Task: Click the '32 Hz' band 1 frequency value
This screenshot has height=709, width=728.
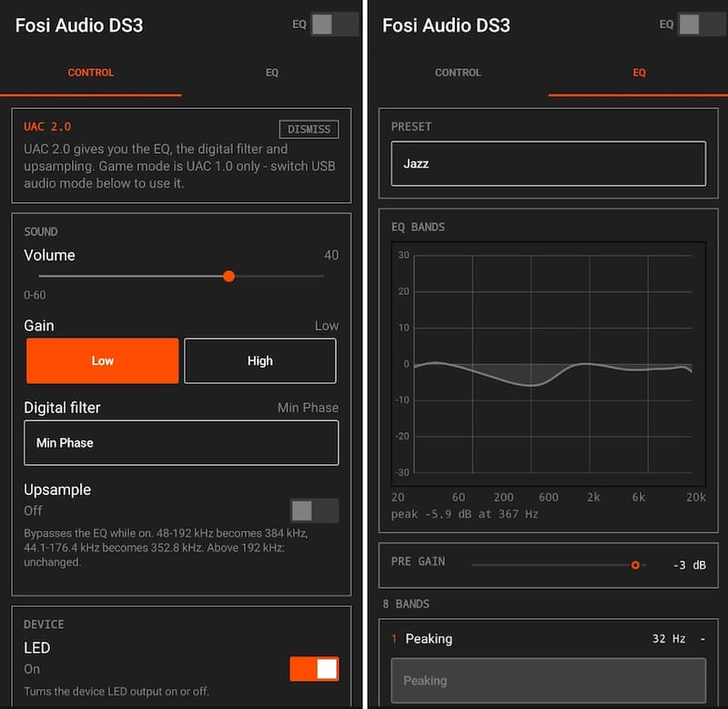Action: [669, 639]
